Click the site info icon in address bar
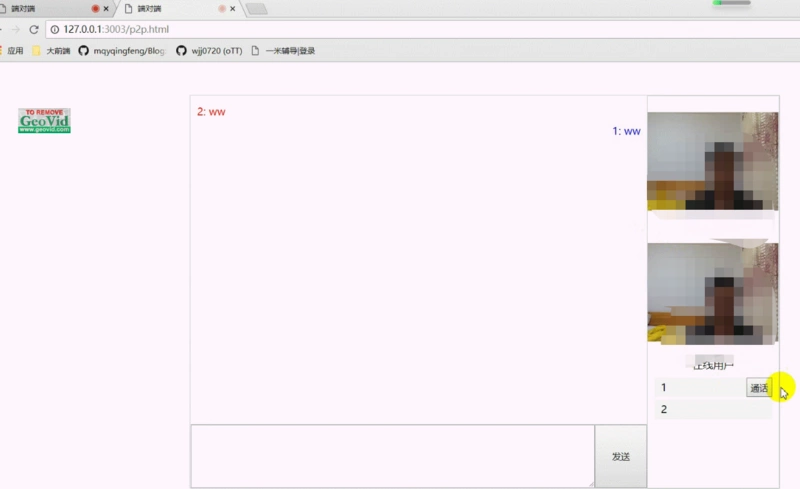Screen dimensions: 800x489 [x=55, y=30]
